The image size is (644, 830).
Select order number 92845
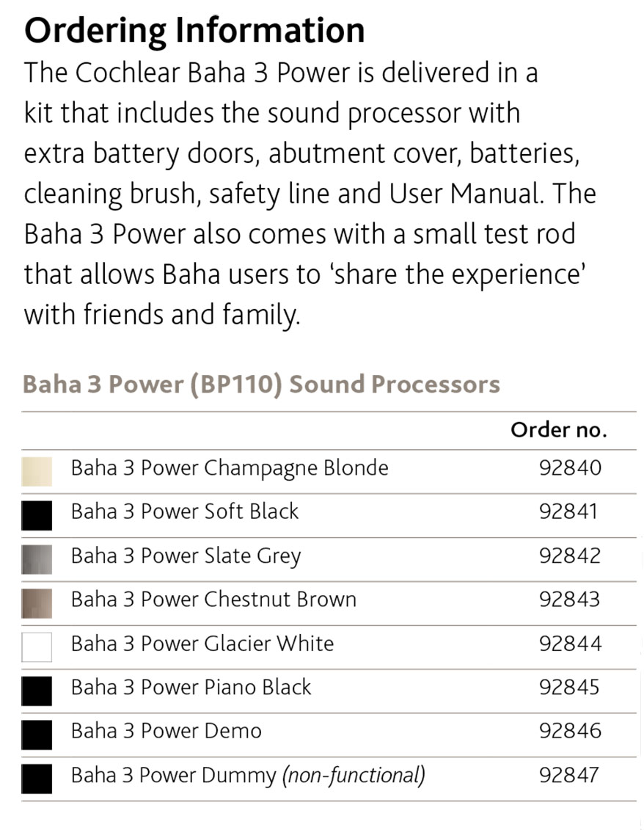570,687
